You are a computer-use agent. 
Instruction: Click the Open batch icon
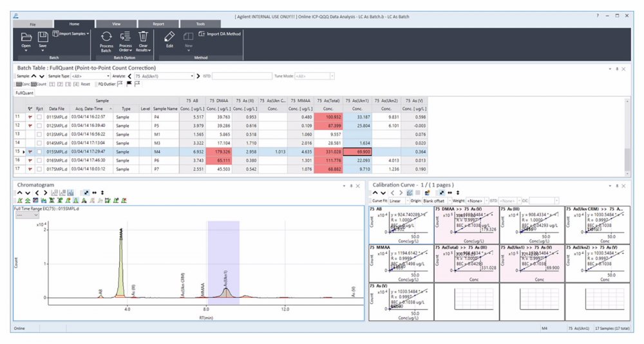26,37
